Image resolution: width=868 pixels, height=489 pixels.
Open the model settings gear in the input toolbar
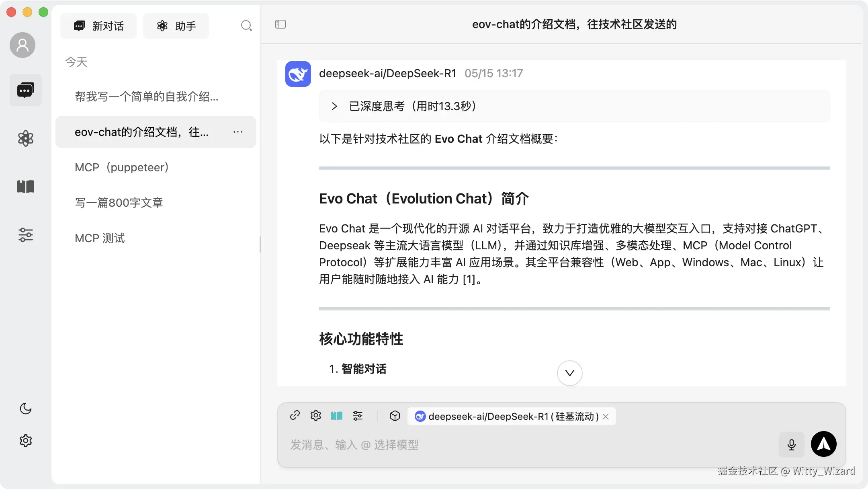click(316, 416)
